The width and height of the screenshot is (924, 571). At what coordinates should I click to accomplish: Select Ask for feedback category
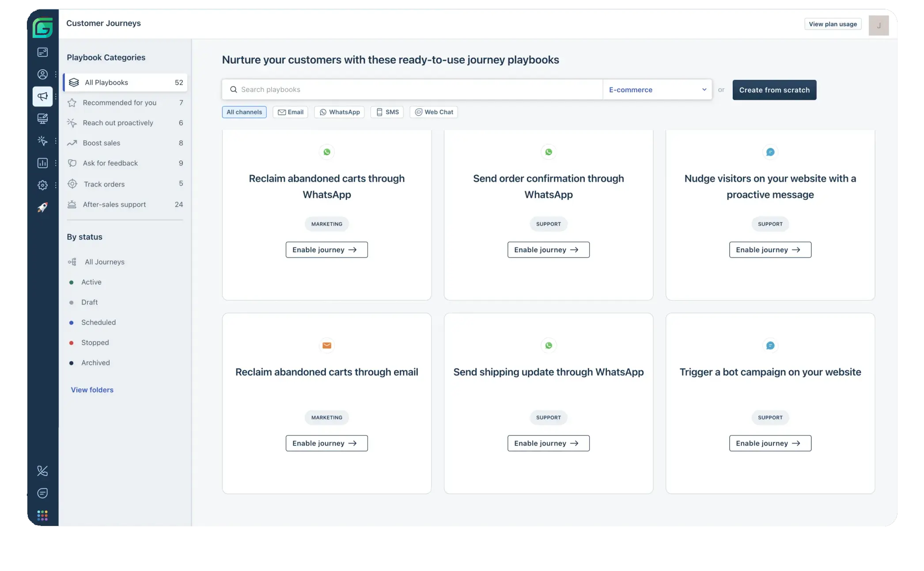click(125, 163)
